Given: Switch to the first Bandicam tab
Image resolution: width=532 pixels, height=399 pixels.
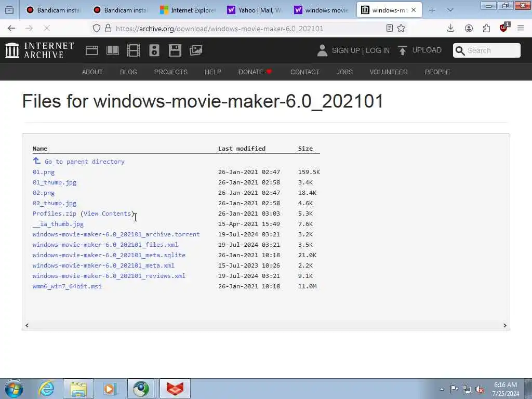Looking at the screenshot, I should pos(54,10).
